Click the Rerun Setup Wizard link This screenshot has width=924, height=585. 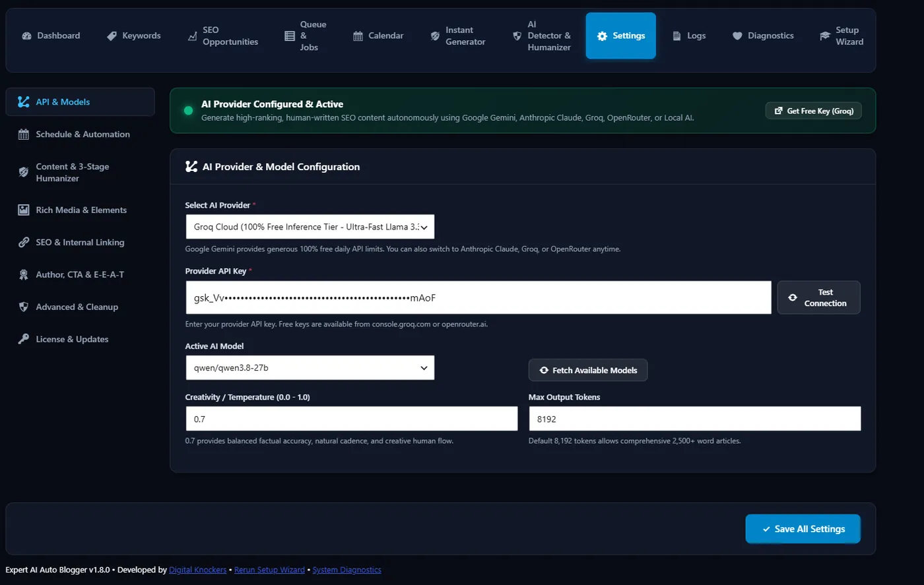coord(269,570)
